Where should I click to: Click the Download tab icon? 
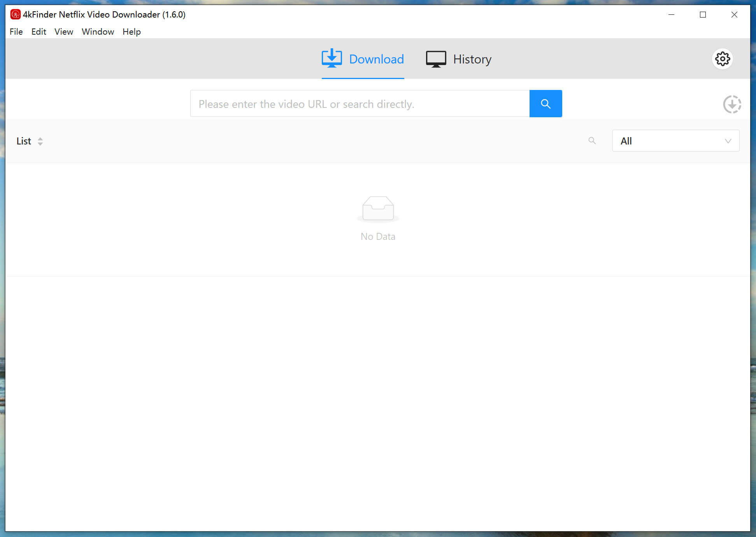coord(331,59)
